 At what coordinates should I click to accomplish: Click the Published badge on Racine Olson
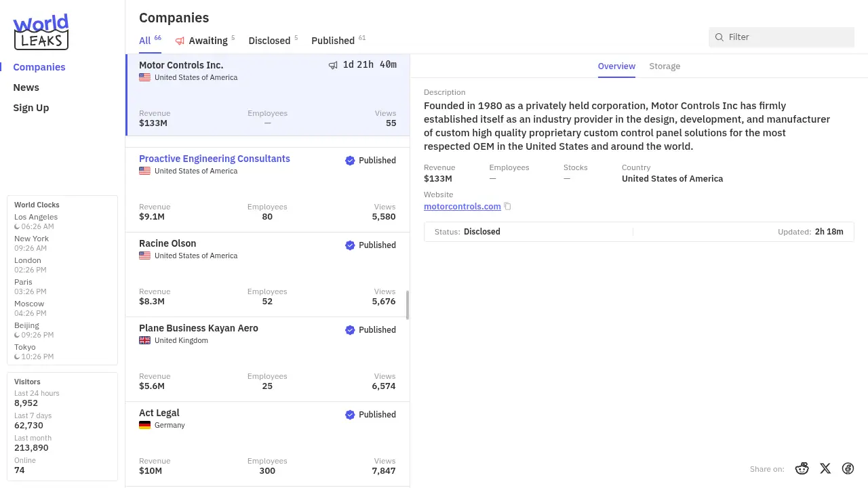click(x=370, y=245)
